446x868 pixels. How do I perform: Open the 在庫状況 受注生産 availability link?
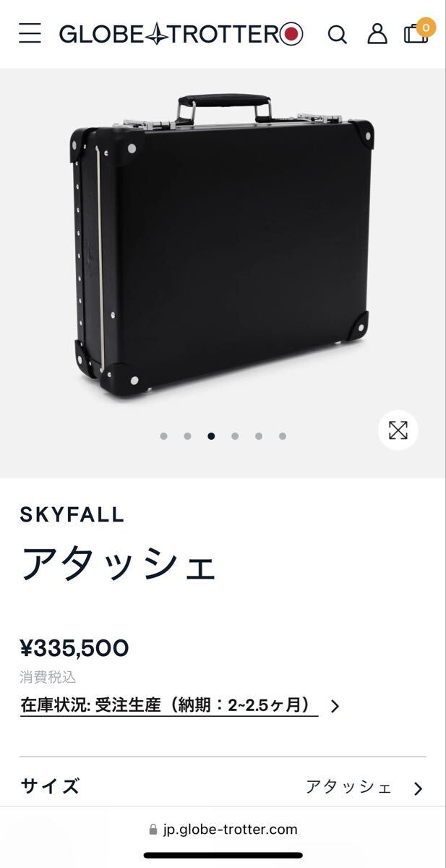click(x=169, y=705)
